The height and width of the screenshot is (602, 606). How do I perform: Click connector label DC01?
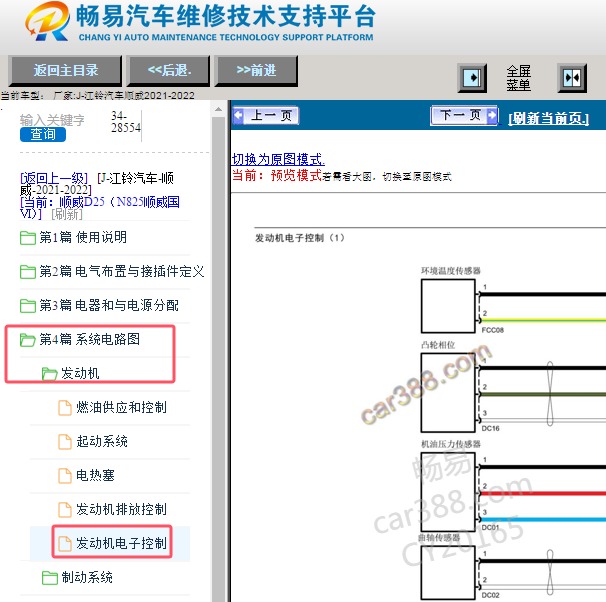pos(490,527)
